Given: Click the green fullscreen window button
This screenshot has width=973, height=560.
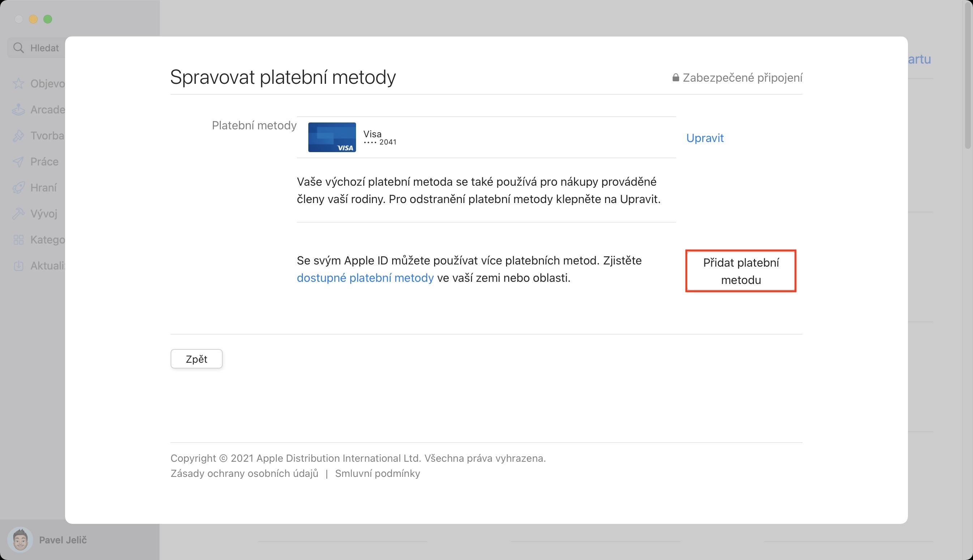Looking at the screenshot, I should pyautogui.click(x=48, y=19).
